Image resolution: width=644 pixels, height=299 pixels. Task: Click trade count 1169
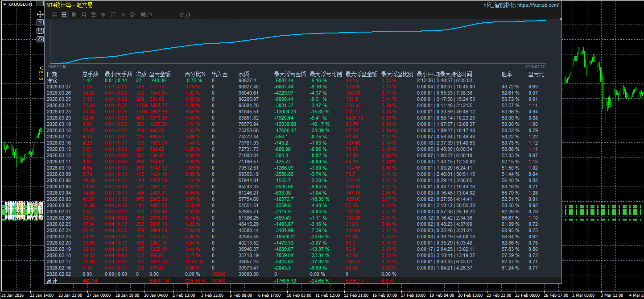pos(141,105)
